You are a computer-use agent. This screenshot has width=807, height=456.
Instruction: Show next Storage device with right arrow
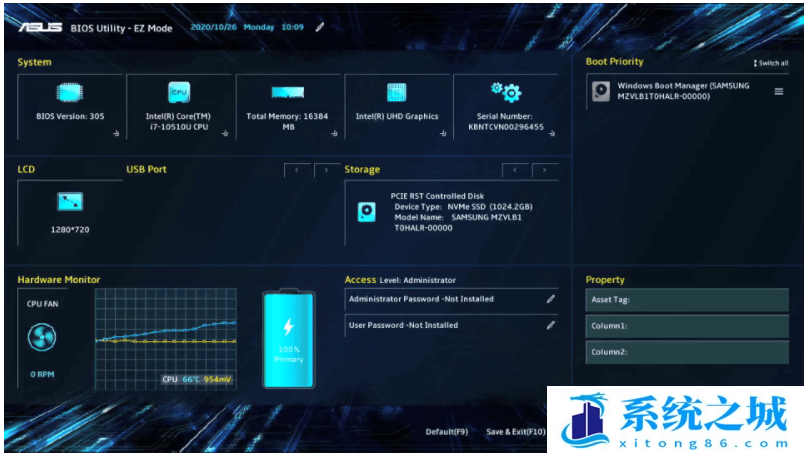(545, 170)
